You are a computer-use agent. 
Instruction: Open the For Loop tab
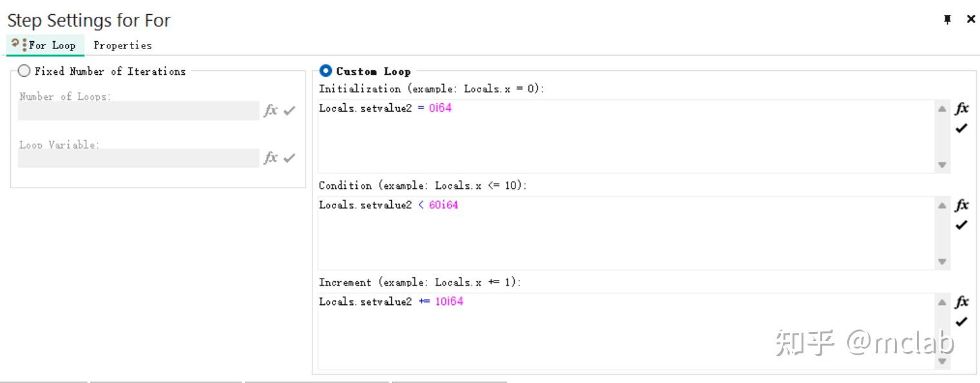point(45,45)
